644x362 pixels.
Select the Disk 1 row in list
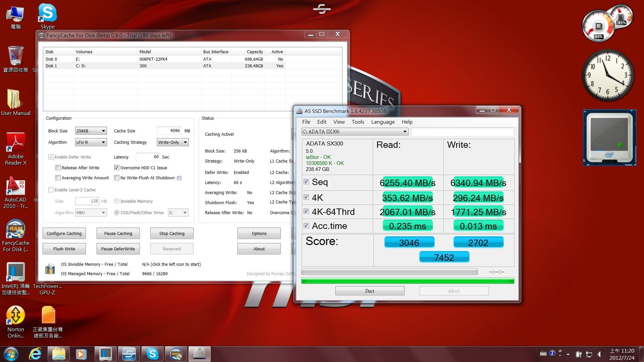[x=193, y=66]
